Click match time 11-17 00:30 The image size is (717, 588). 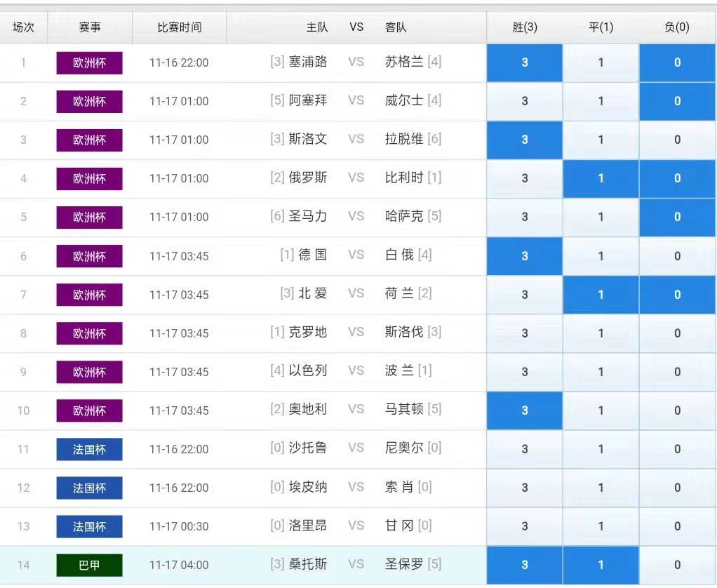[179, 527]
